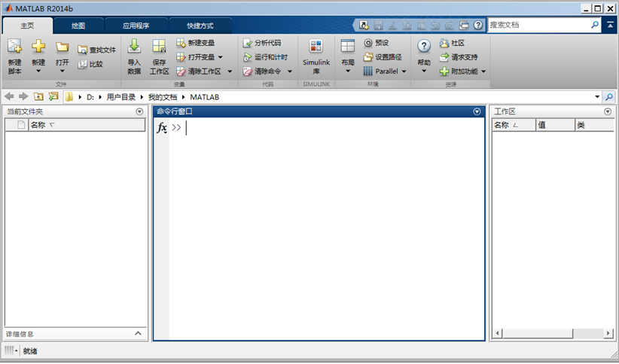Viewport: 619px width, 364px height.
Task: Open the 帮助 help question mark icon
Action: pos(424,46)
